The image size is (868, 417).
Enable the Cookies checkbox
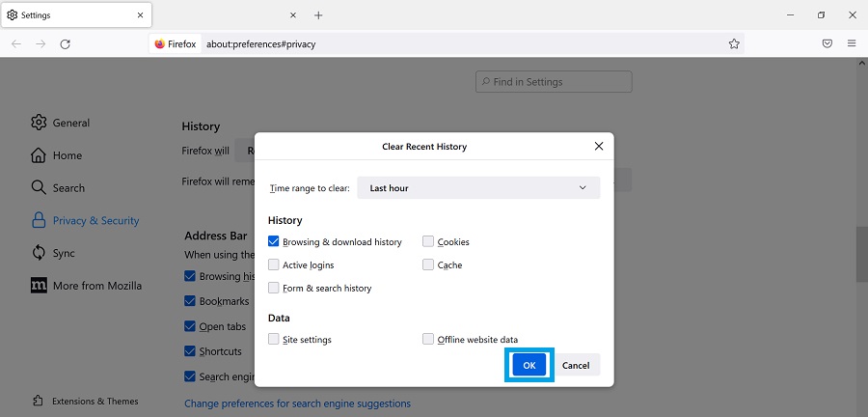coord(428,242)
